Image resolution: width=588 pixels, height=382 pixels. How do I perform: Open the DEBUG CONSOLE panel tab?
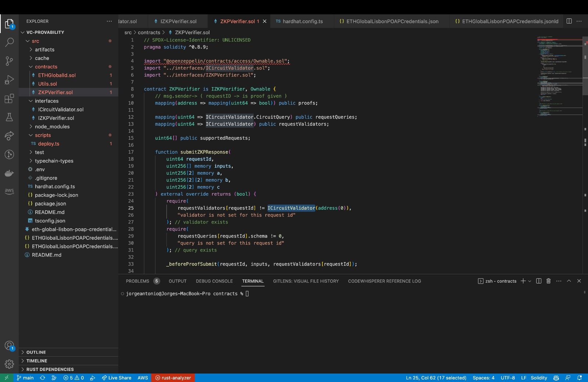pos(214,281)
